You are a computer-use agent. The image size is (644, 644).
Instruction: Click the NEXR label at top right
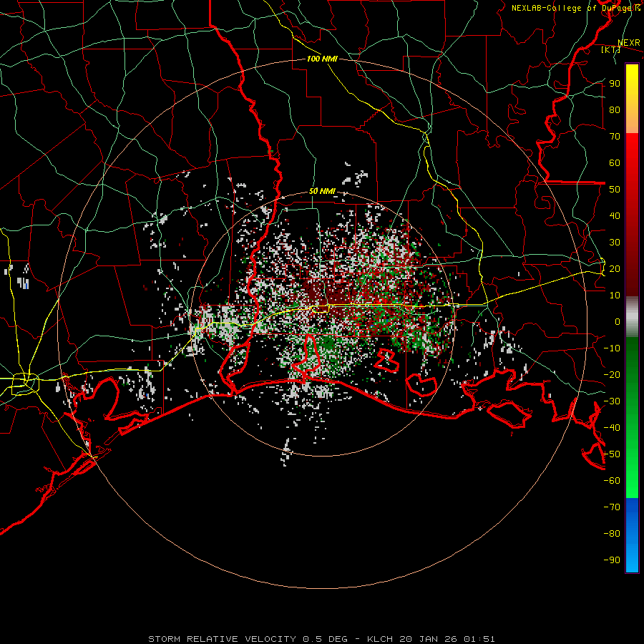[629, 43]
